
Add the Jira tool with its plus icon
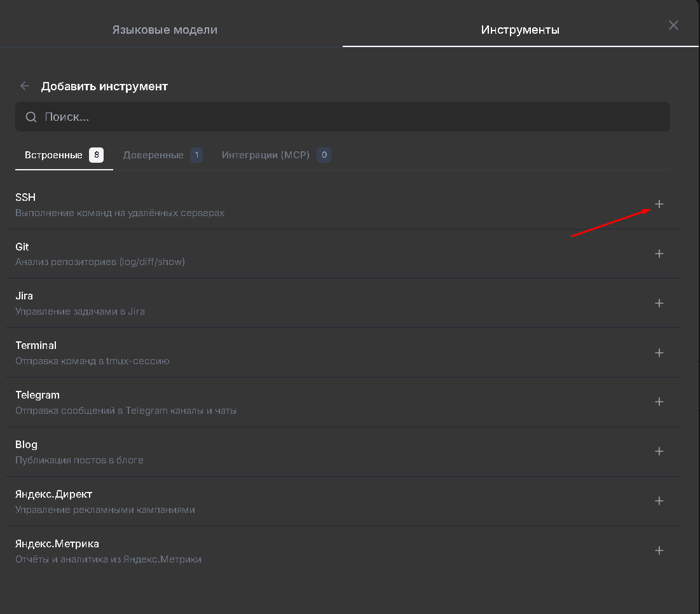pos(659,303)
